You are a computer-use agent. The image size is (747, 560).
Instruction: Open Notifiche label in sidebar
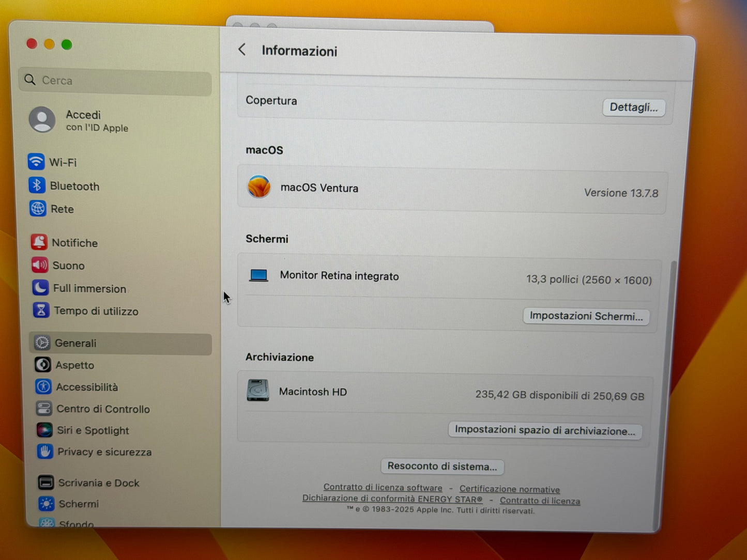pos(75,243)
